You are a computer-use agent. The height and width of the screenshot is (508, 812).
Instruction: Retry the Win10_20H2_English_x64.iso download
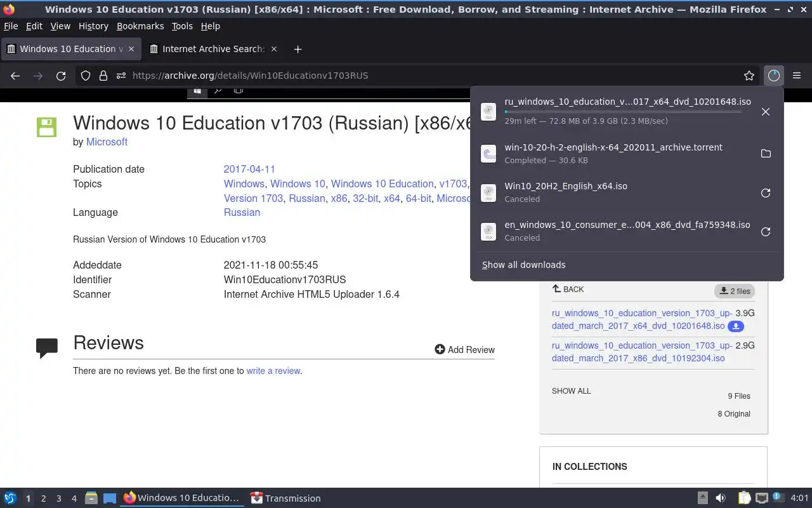[766, 193]
